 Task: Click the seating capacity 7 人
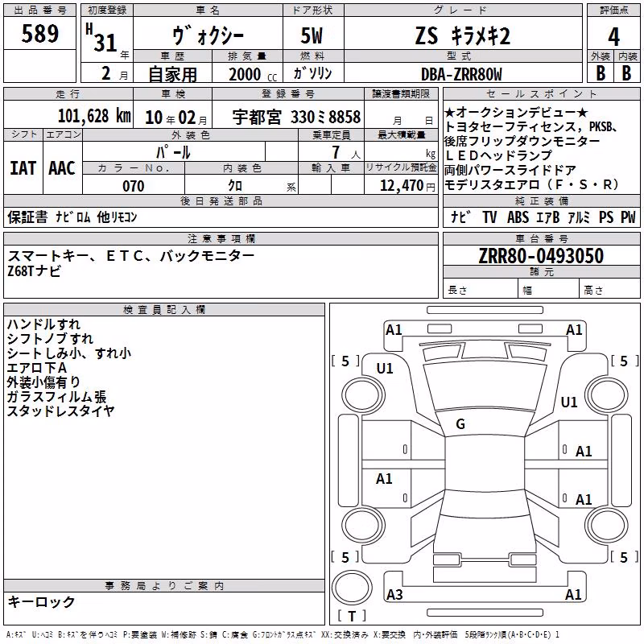346,153
